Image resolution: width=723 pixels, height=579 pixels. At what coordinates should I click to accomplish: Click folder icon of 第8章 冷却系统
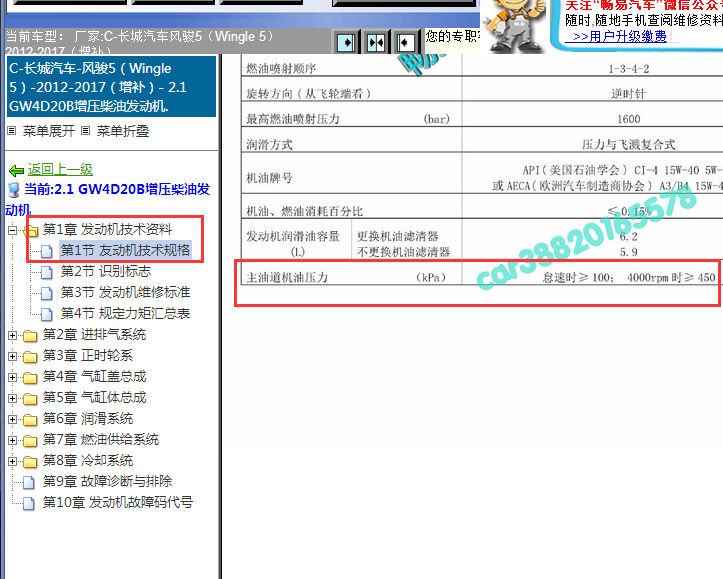click(x=30, y=462)
